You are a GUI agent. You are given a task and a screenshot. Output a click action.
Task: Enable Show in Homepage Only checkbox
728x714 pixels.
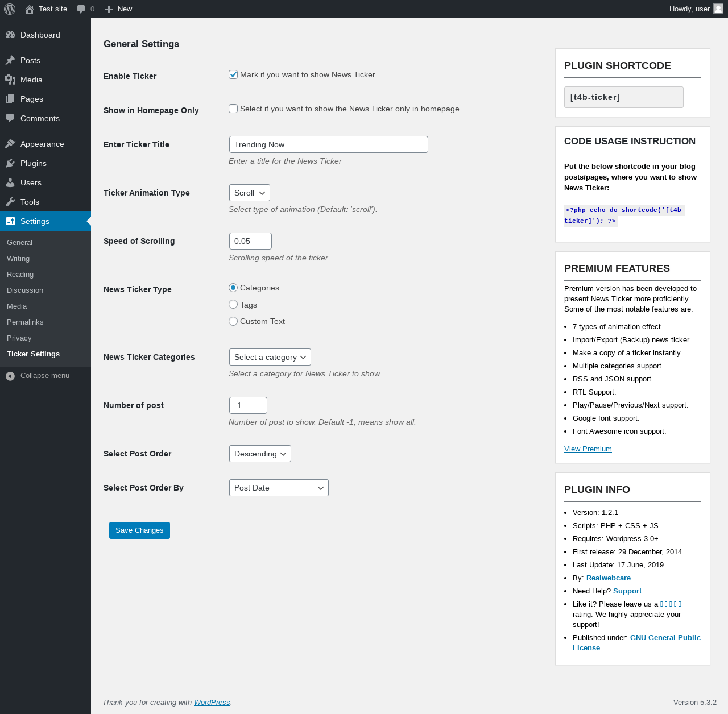233,109
